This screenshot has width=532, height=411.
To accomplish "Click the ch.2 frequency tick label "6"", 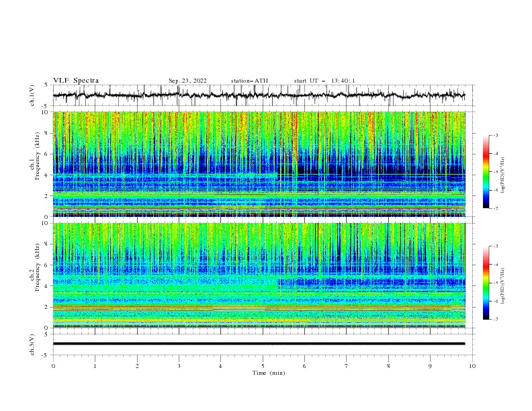I will click(x=46, y=265).
